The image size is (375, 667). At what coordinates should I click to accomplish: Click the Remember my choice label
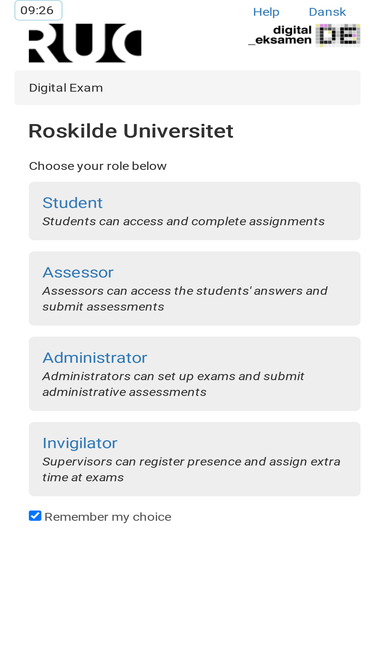(108, 517)
